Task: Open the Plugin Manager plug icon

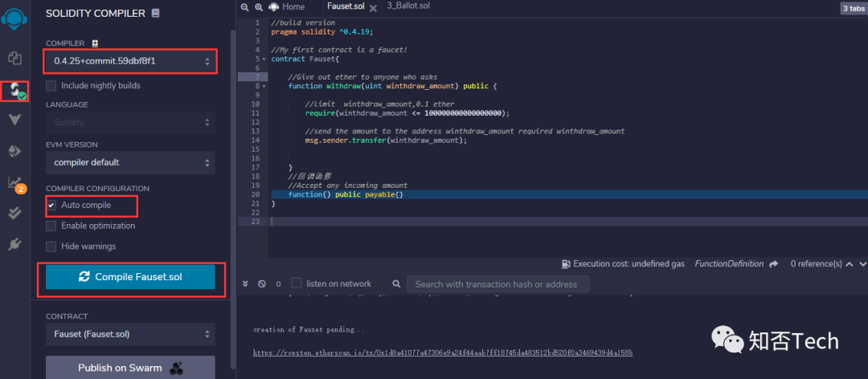Action: [14, 243]
